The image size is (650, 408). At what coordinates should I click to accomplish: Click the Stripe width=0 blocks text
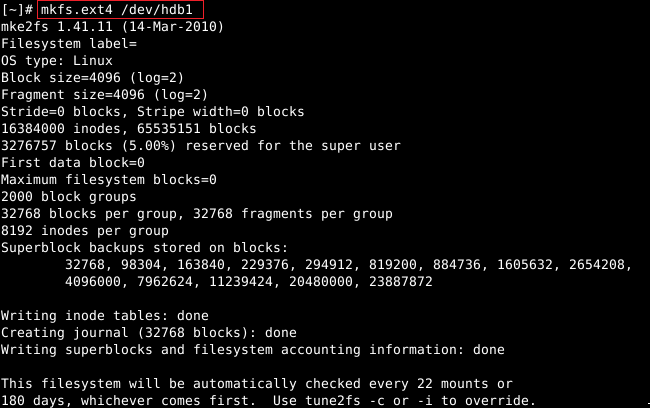coord(221,112)
